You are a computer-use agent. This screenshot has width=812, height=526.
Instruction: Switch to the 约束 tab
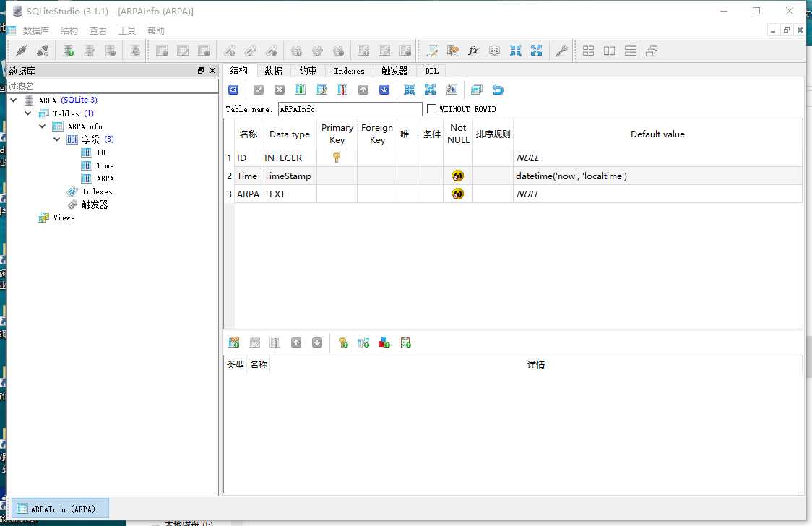pos(308,71)
